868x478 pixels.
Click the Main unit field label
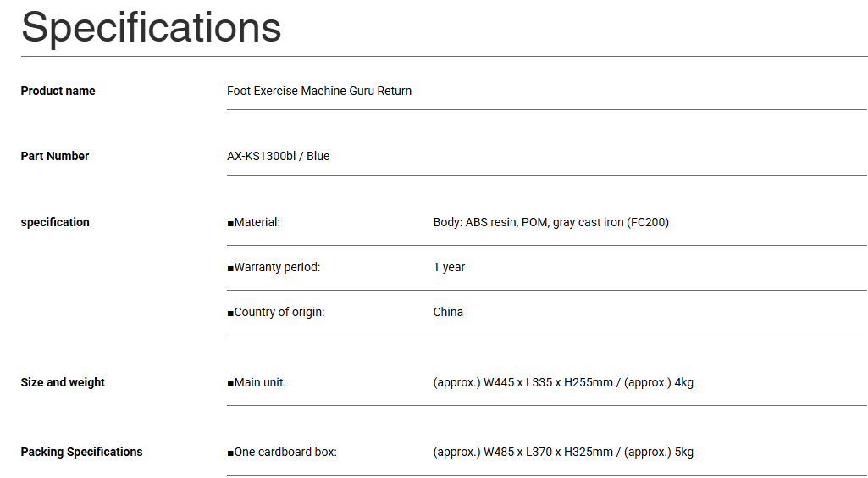(x=259, y=382)
